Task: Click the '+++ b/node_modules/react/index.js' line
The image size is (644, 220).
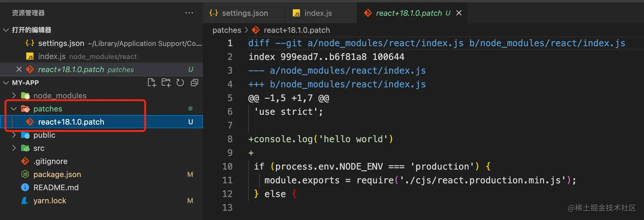Action: (337, 84)
